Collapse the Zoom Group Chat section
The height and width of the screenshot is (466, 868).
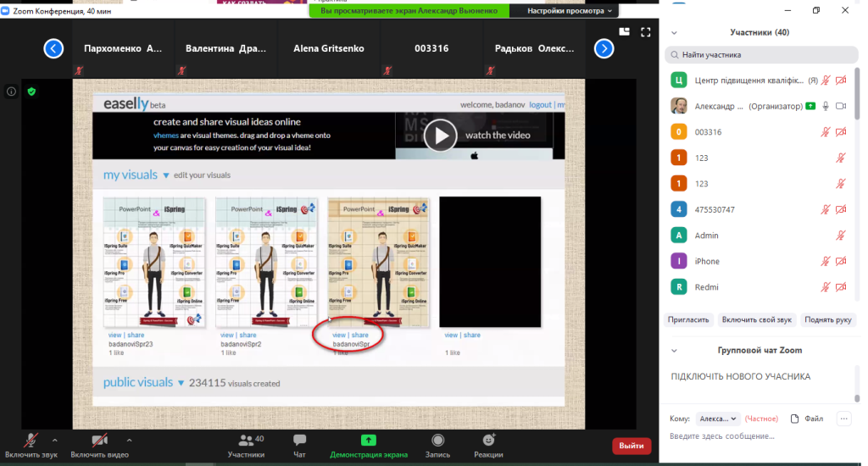point(674,350)
